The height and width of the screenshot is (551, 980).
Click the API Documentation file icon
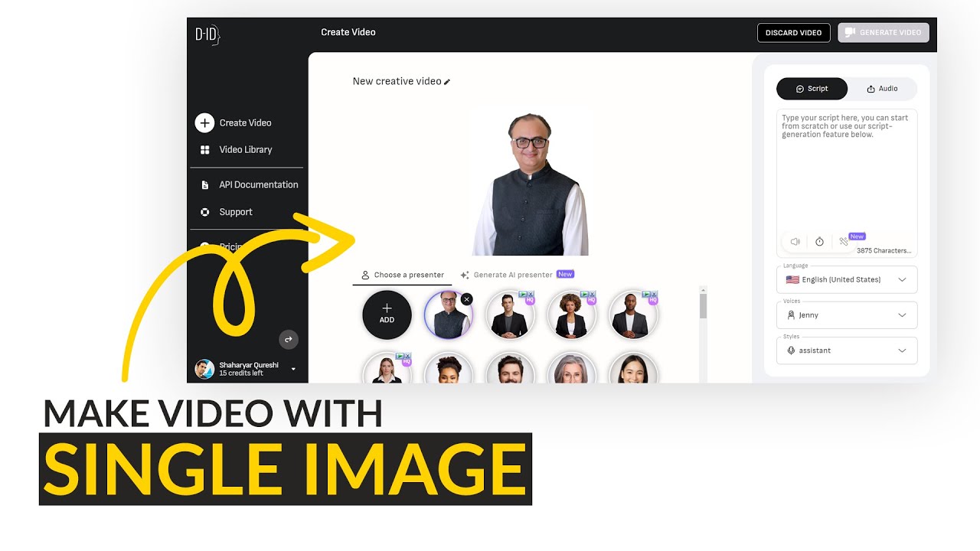pos(204,184)
